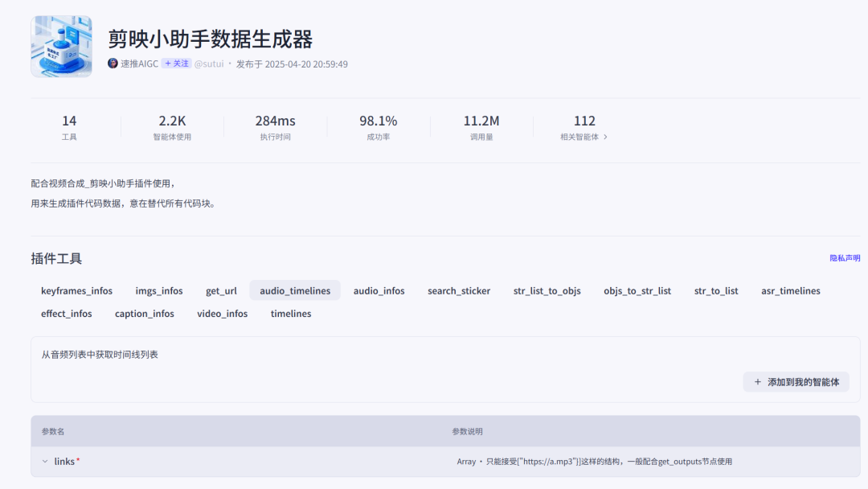Open the 隐私声明 privacy statement link
The image size is (868, 489).
point(845,258)
